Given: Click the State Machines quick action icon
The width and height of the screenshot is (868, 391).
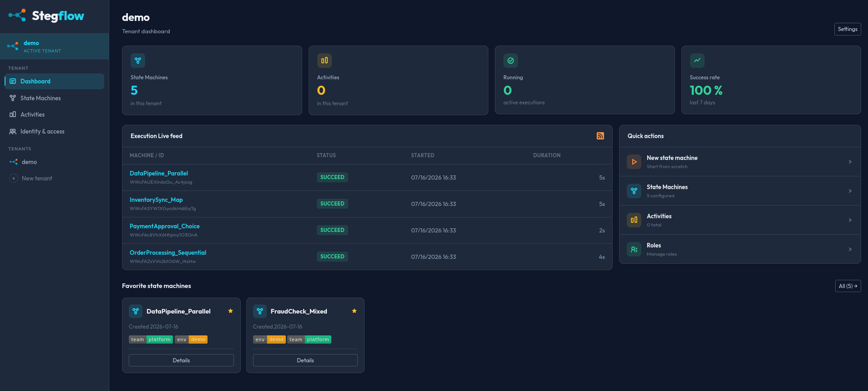Looking at the screenshot, I should [634, 191].
